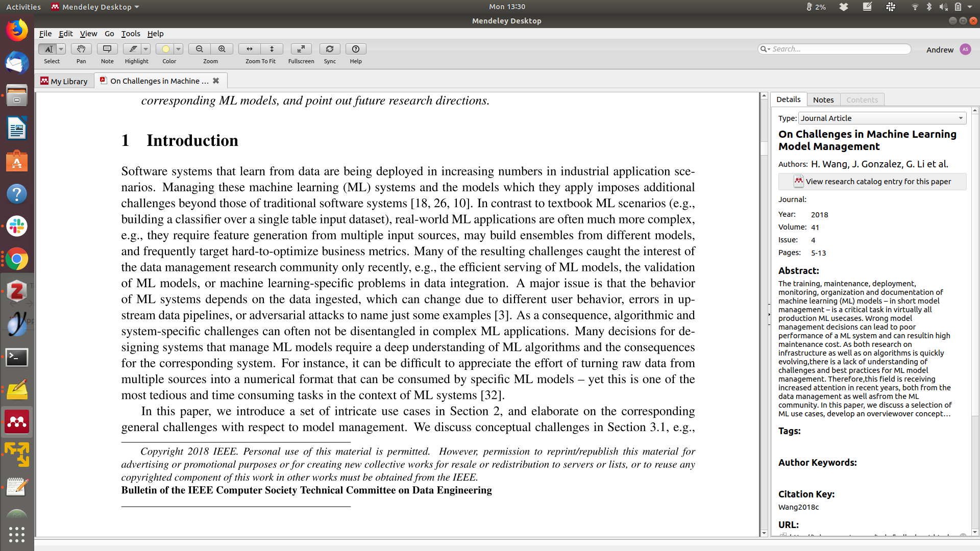Open the Tools menu
Screen dimensions: 980x551
pos(130,34)
